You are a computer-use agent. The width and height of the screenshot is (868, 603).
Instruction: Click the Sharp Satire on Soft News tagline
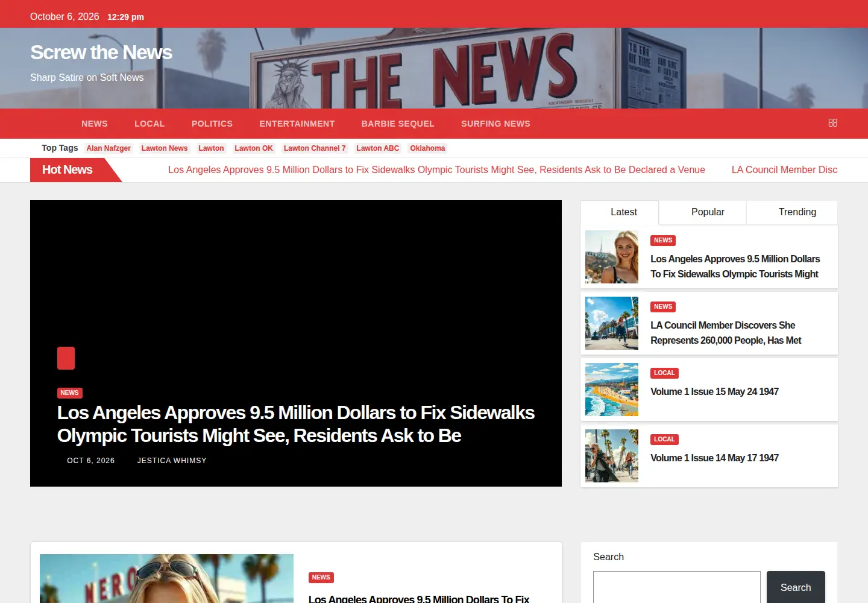coord(87,78)
